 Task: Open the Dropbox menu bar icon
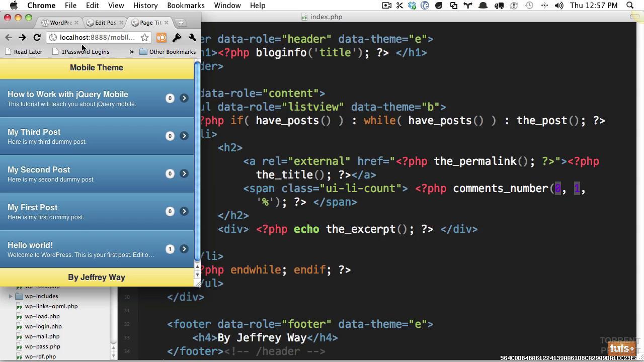(412, 6)
